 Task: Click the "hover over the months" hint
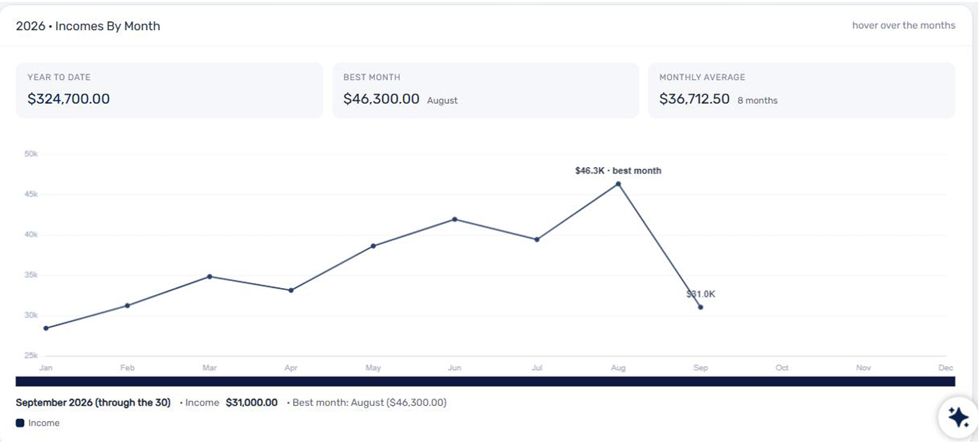point(903,26)
